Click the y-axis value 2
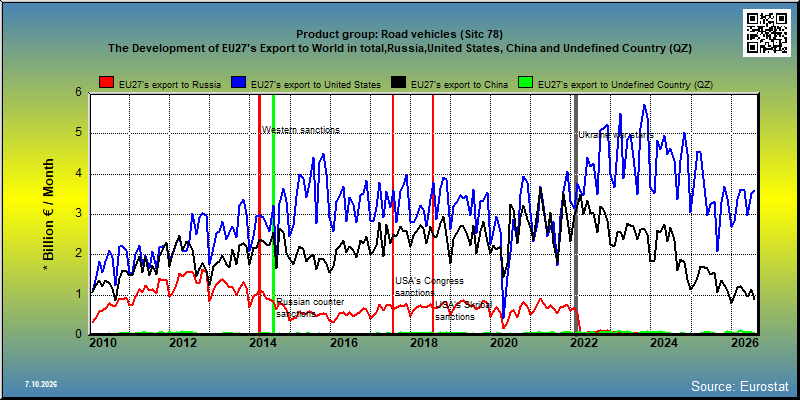Image resolution: width=800 pixels, height=400 pixels. click(79, 254)
